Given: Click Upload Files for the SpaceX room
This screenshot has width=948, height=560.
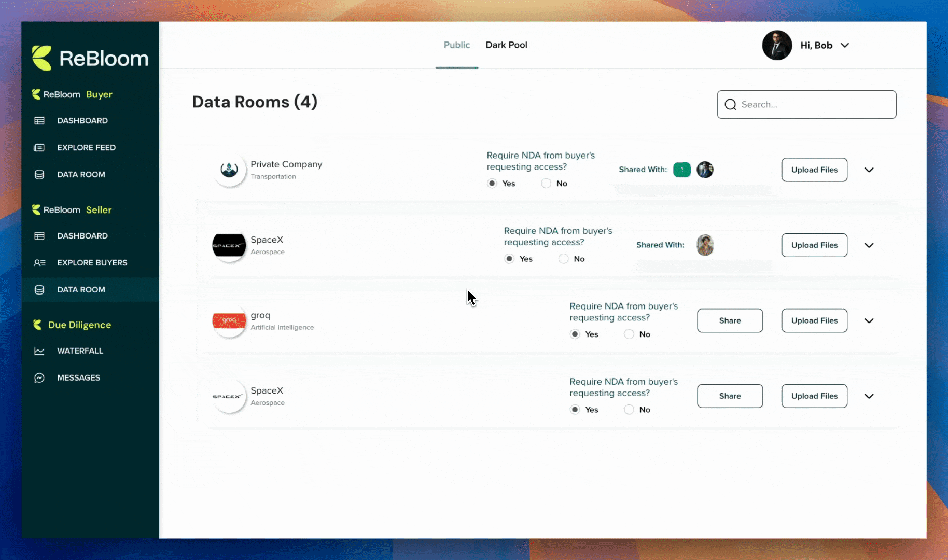Looking at the screenshot, I should click(814, 245).
